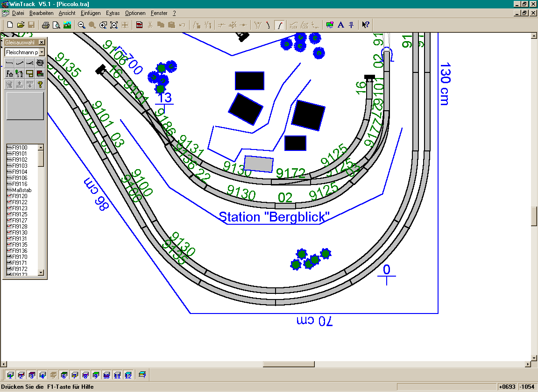The height and width of the screenshot is (392, 538).
Task: Close the Gleisauswahl panel
Action: (42, 43)
